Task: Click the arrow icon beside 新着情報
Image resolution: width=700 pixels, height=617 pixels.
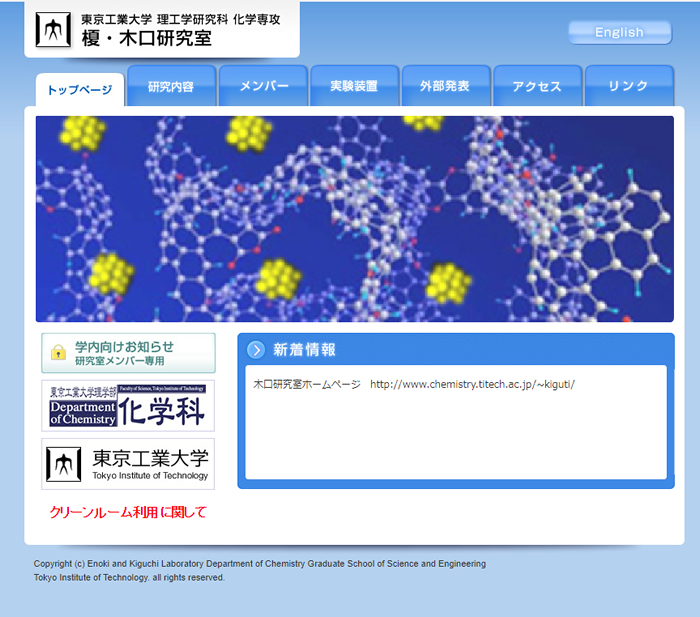Action: (x=256, y=349)
